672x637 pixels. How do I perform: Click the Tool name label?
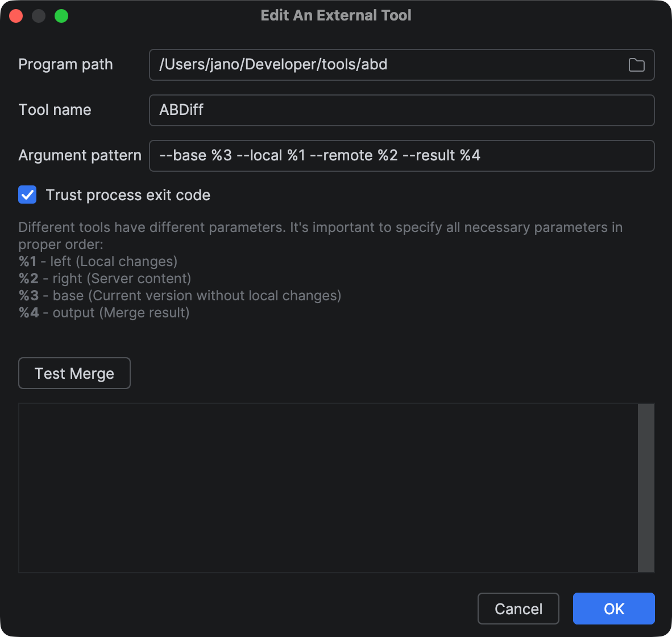[x=55, y=110]
